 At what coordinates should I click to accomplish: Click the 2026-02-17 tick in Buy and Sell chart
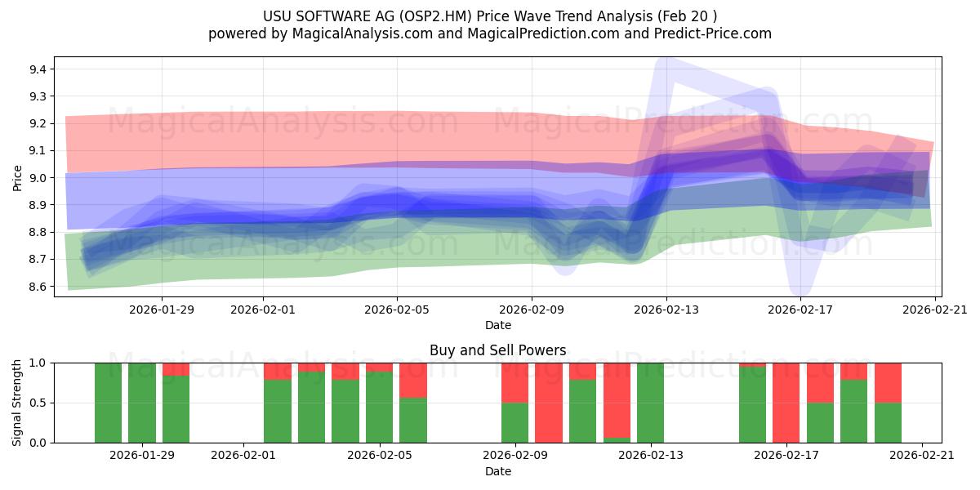click(786, 456)
